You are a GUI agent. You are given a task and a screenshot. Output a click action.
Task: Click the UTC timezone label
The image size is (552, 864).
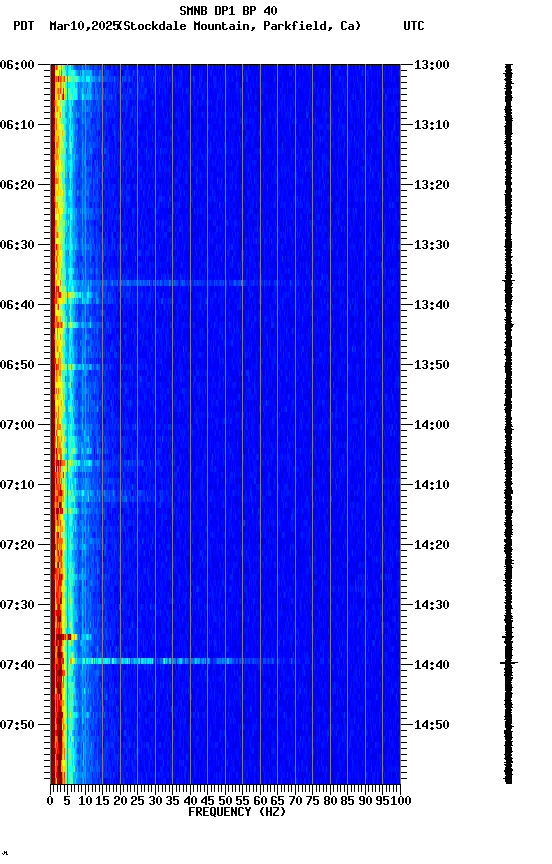(x=414, y=26)
